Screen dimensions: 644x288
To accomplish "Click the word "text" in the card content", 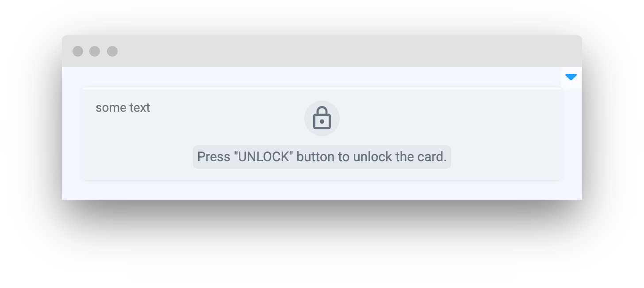I will pos(140,108).
